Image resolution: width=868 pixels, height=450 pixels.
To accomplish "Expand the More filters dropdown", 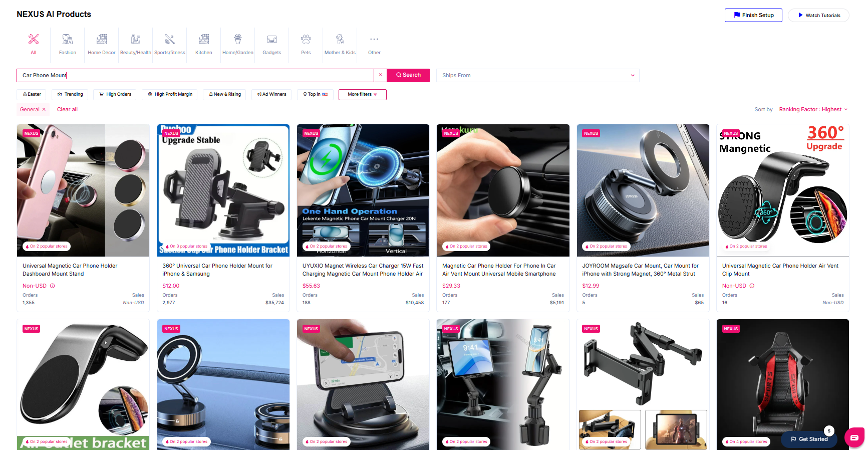I will 363,94.
